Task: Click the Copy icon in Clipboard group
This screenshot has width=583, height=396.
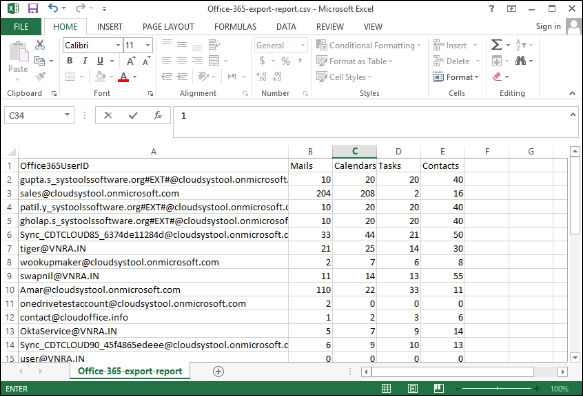Action: [x=39, y=61]
